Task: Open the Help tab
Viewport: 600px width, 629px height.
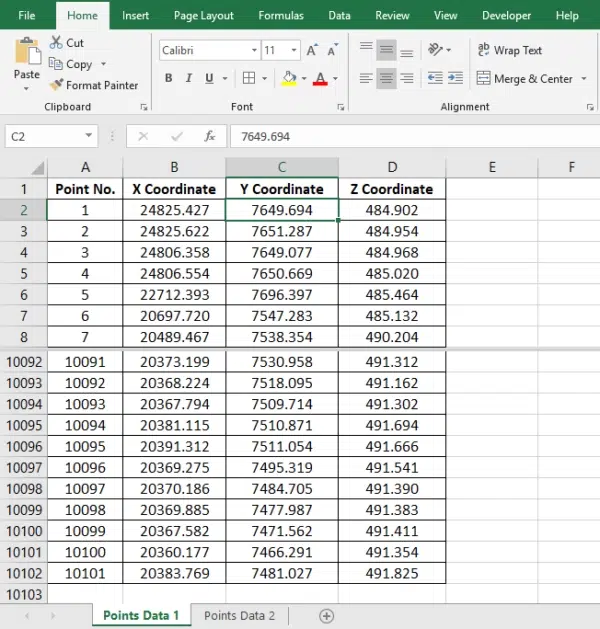Action: coord(567,15)
